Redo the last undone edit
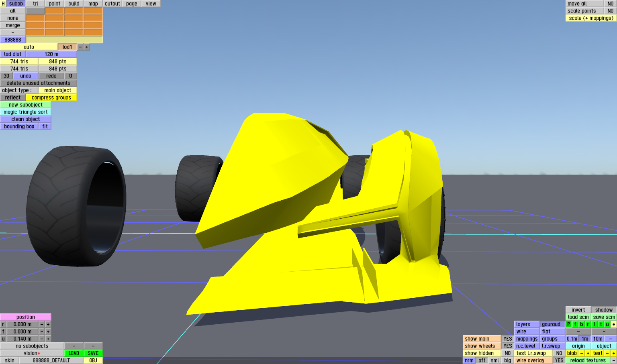 pos(51,76)
